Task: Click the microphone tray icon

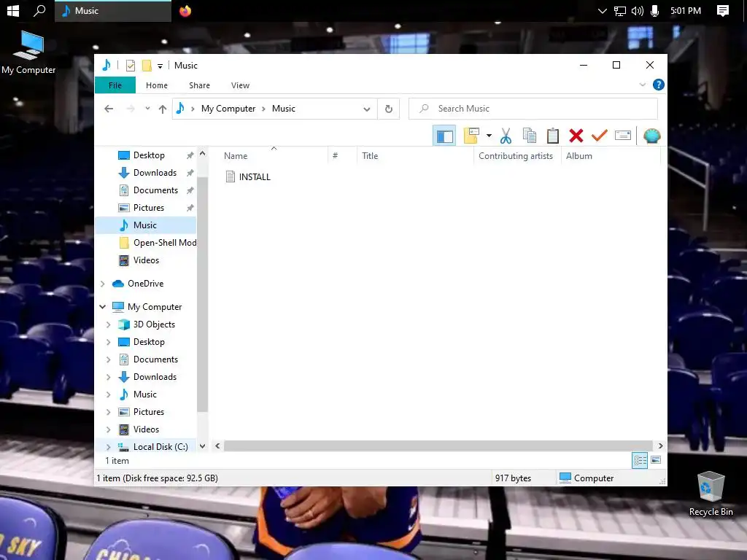Action: point(654,10)
